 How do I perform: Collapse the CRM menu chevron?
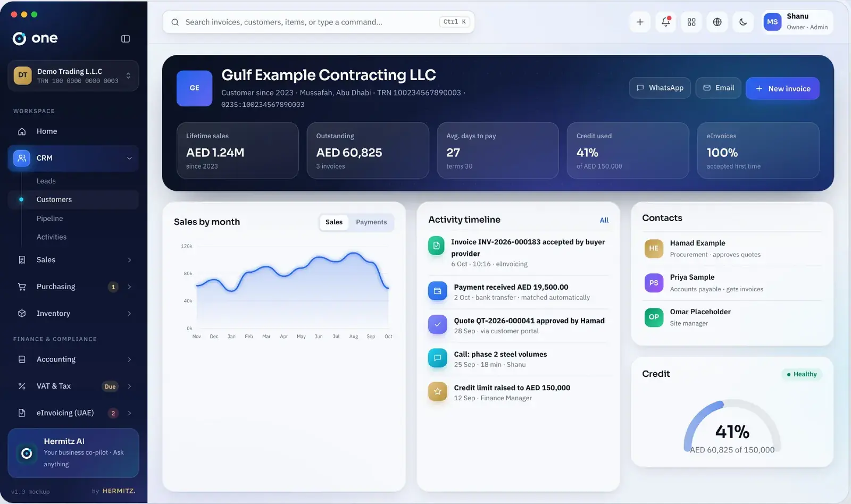129,158
